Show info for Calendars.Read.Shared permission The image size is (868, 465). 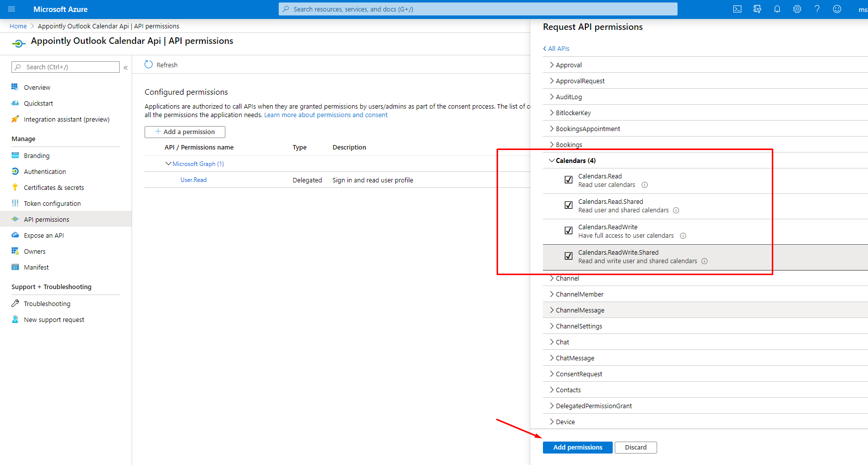(x=676, y=210)
